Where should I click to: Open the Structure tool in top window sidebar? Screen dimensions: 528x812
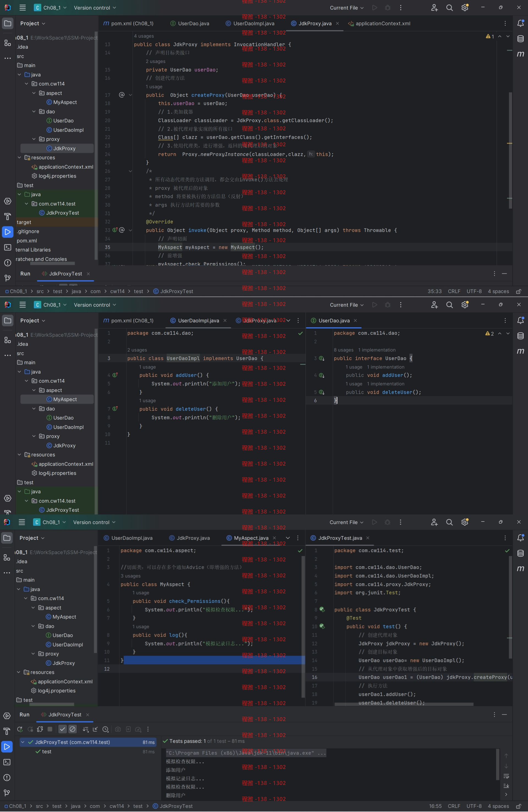[x=7, y=43]
